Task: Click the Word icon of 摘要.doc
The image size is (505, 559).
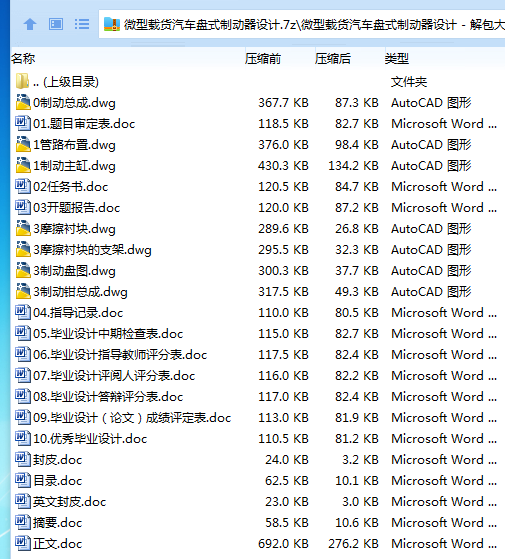Action: pyautogui.click(x=23, y=522)
